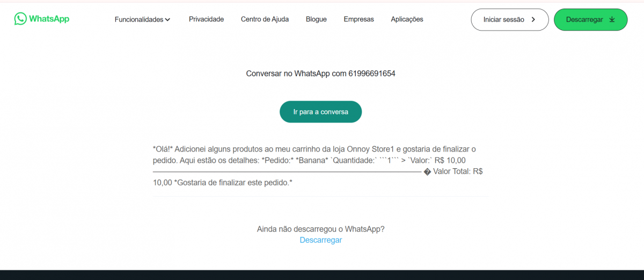Open the Privacidade page

pyautogui.click(x=206, y=19)
